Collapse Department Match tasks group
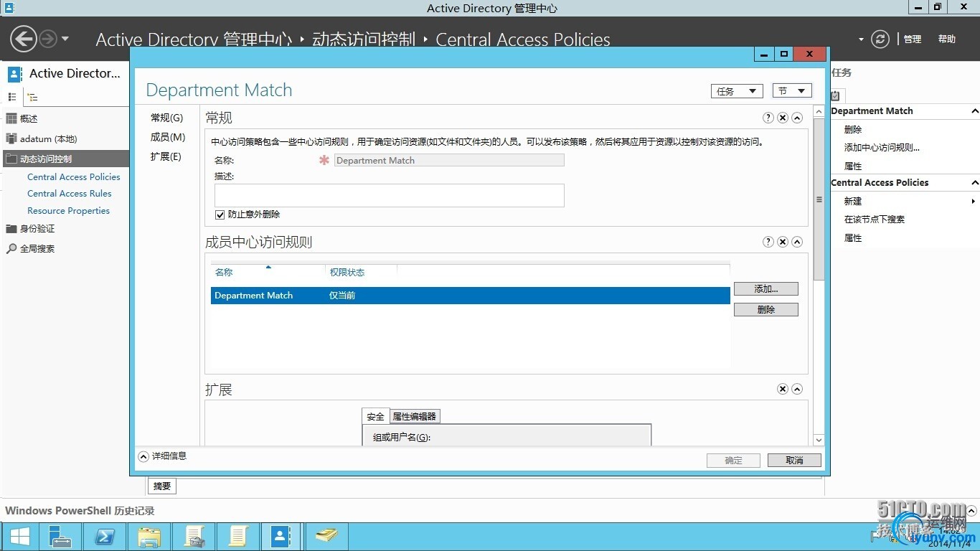The height and width of the screenshot is (551, 980). (974, 111)
